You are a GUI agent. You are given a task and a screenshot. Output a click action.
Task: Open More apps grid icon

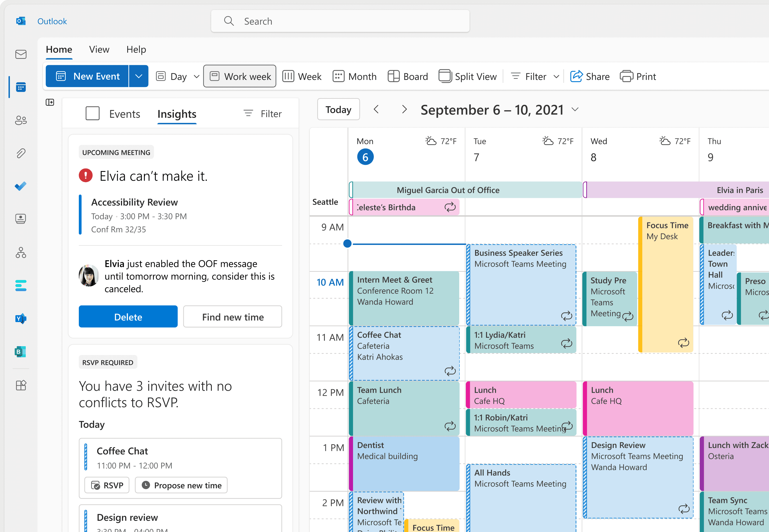click(x=21, y=386)
